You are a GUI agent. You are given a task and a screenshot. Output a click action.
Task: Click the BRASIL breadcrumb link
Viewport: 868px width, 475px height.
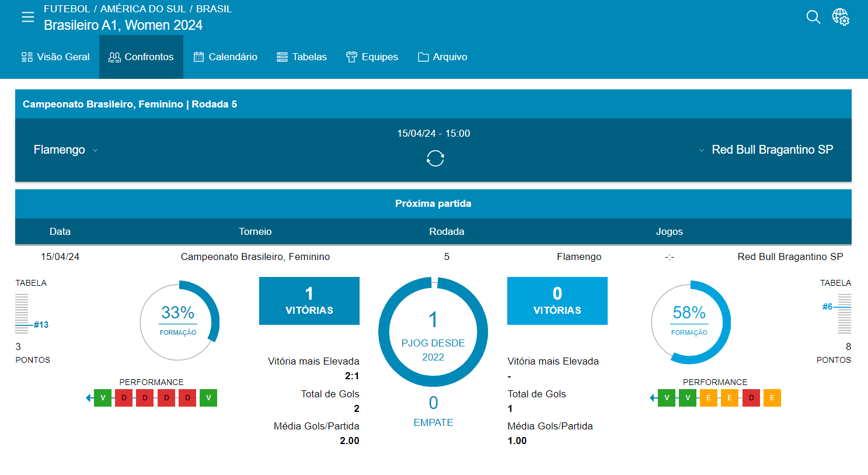[214, 9]
